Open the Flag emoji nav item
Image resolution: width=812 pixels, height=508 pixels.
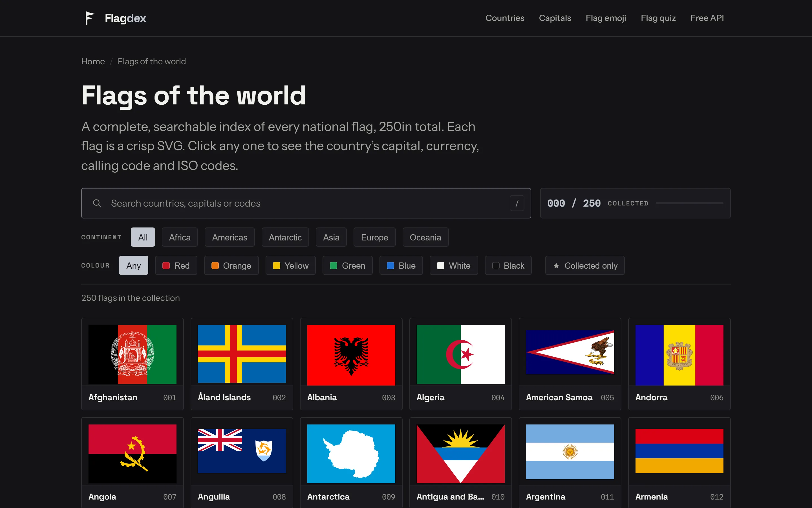pos(606,18)
